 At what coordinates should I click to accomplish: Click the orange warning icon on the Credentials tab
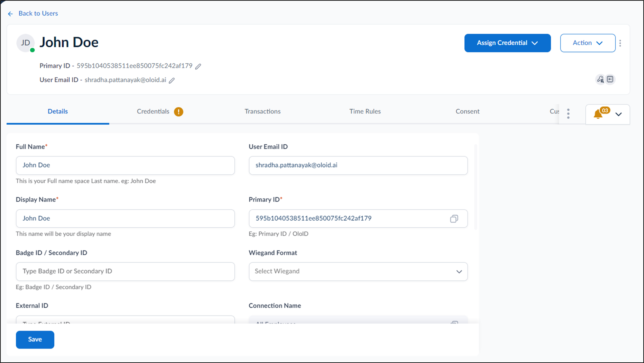[179, 112]
